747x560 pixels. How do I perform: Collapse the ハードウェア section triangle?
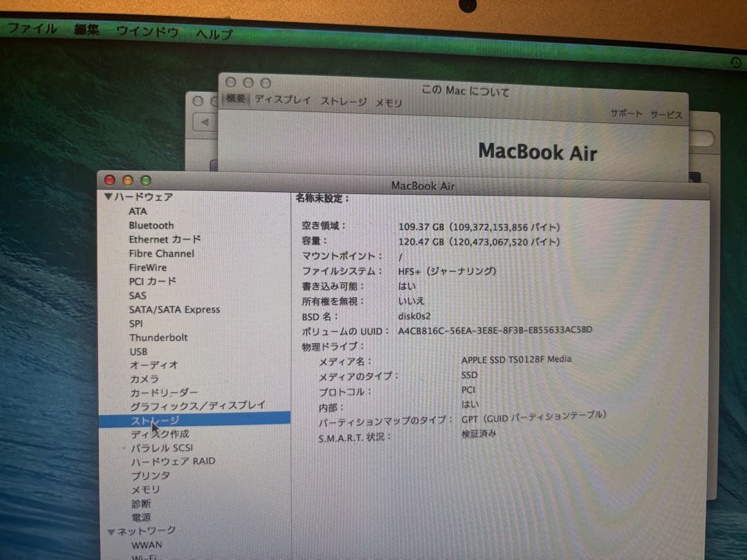[x=108, y=196]
